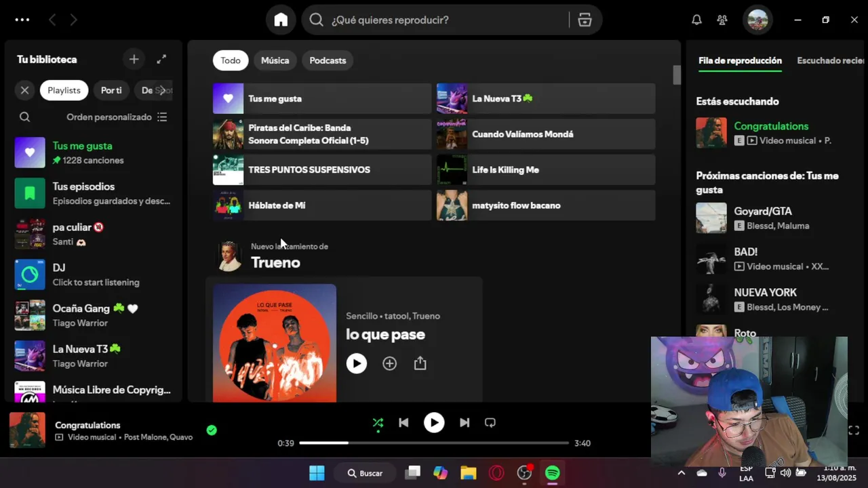Go back with the left navigation arrow
This screenshot has height=488, width=868.
(x=52, y=20)
